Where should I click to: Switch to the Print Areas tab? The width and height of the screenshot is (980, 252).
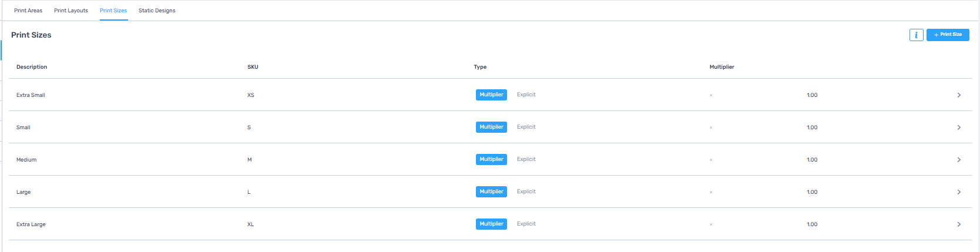(28, 11)
